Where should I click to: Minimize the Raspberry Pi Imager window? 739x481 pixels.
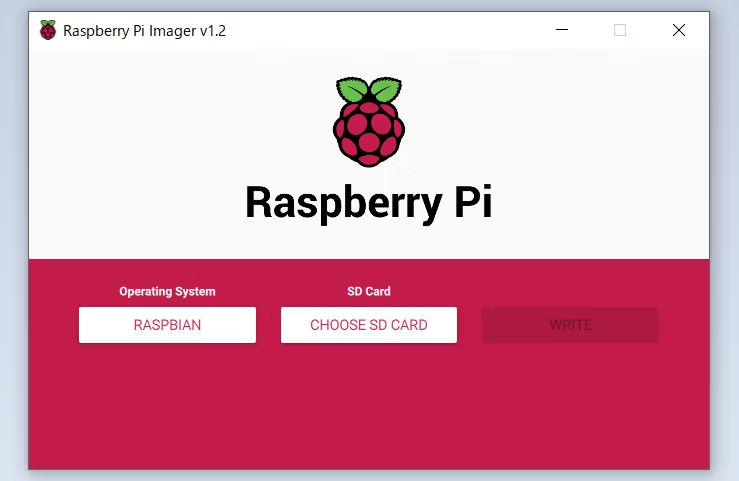(x=562, y=30)
